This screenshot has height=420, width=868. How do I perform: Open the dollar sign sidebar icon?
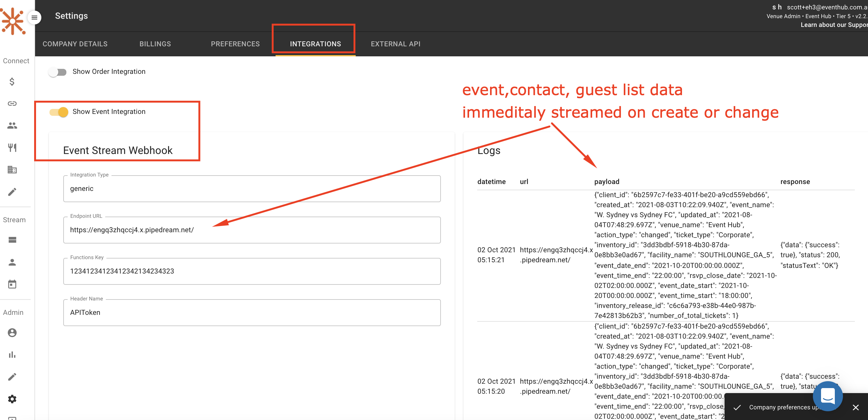coord(12,82)
